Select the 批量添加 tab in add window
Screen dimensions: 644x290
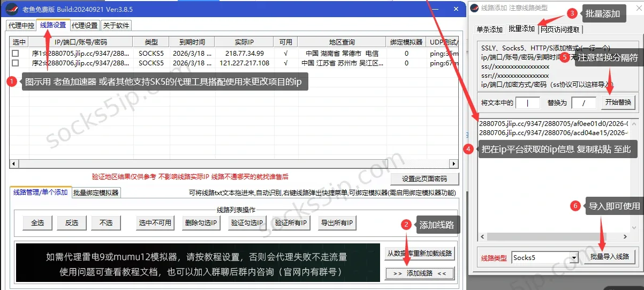[x=521, y=29]
